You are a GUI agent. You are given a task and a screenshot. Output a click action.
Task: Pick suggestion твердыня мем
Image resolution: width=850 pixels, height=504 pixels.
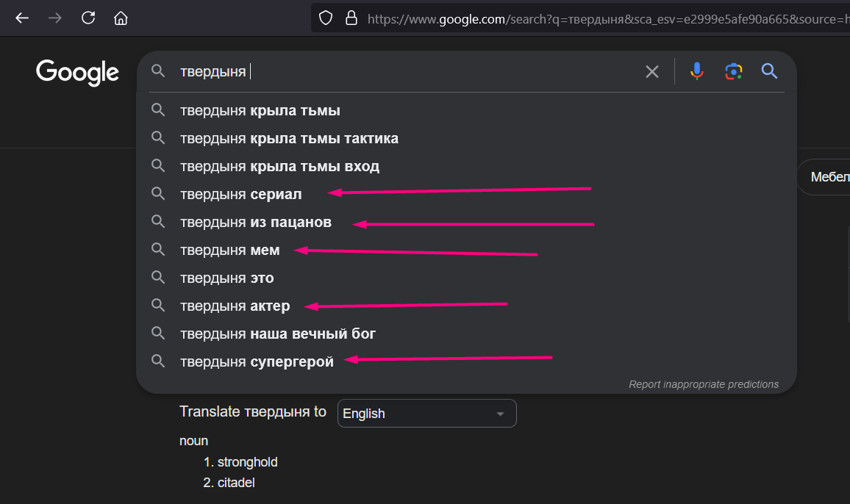click(x=466, y=251)
